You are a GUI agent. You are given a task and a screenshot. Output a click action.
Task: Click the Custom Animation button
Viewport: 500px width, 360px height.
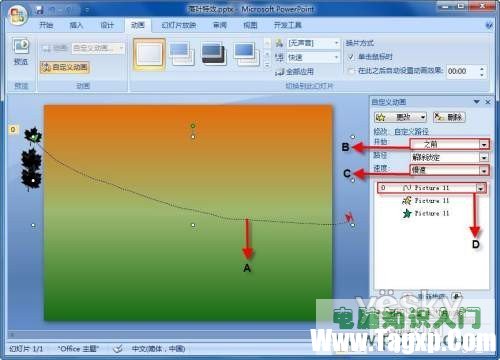point(65,67)
